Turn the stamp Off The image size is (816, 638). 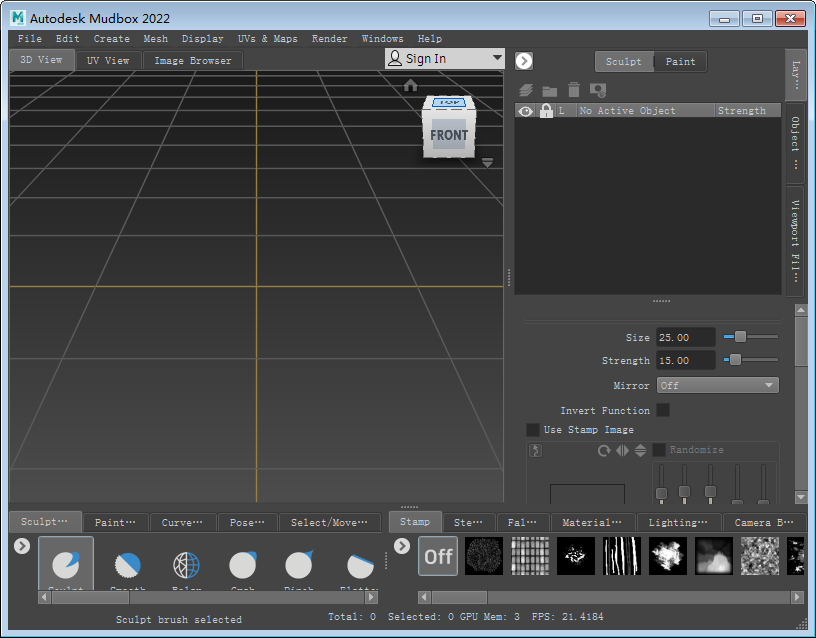tap(437, 556)
